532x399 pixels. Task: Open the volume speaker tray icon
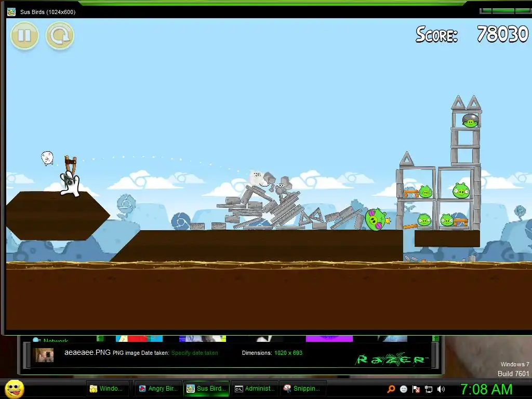[441, 389]
